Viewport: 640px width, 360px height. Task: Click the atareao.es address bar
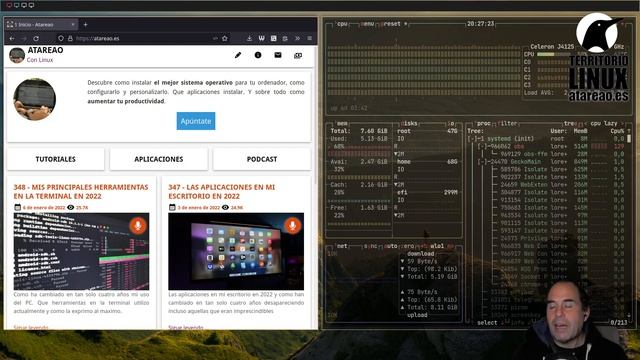pyautogui.click(x=143, y=38)
